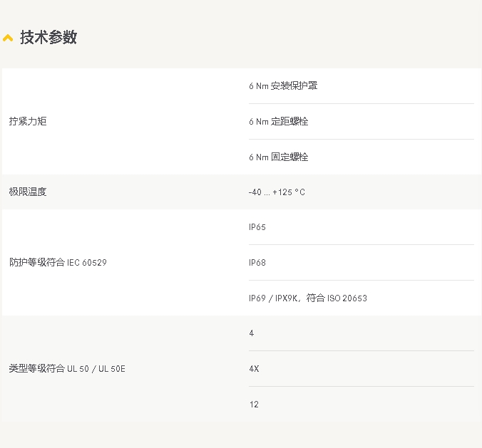Click the 安装保护罩 text in the first torque row
The width and height of the screenshot is (482, 448).
pyautogui.click(x=294, y=86)
